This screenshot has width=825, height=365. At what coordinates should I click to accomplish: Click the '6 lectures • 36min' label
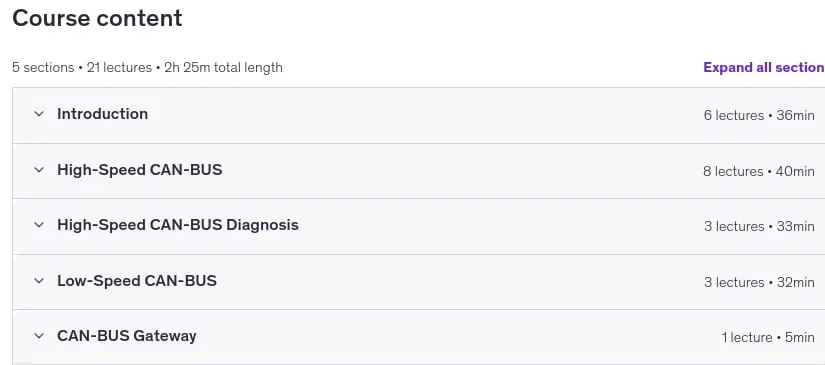759,115
